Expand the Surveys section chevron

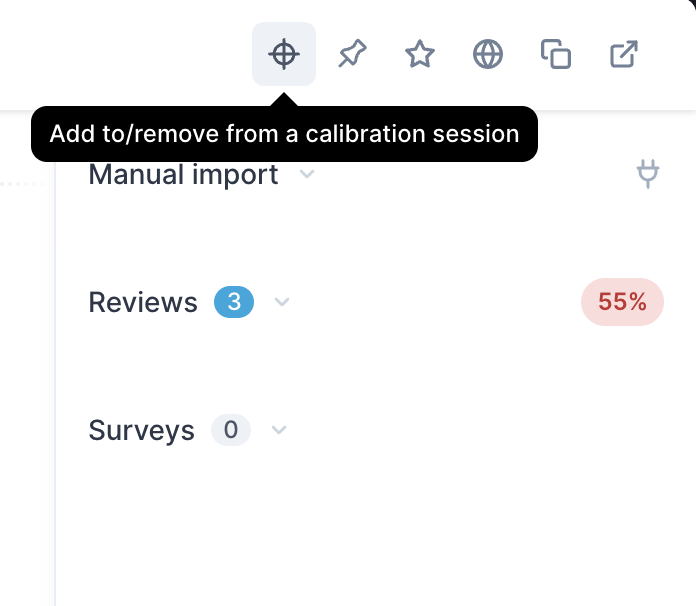279,430
